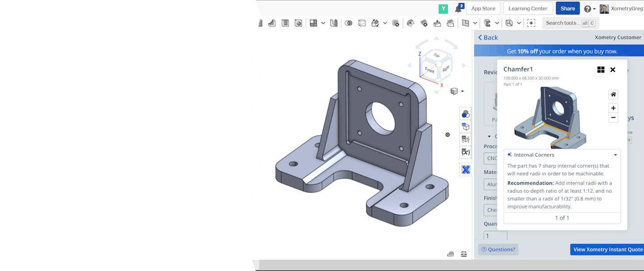The width and height of the screenshot is (644, 271).
Task: Open the XometryGreg account menu
Action: [x=622, y=8]
